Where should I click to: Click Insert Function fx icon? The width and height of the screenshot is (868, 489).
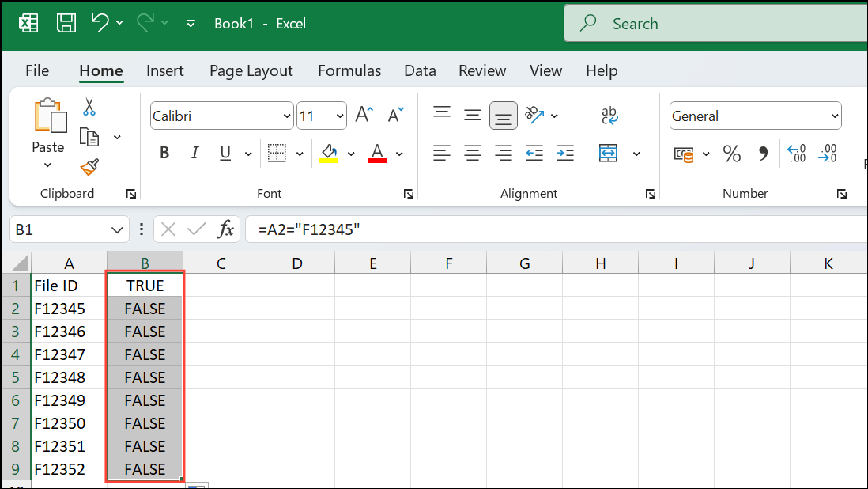(226, 229)
